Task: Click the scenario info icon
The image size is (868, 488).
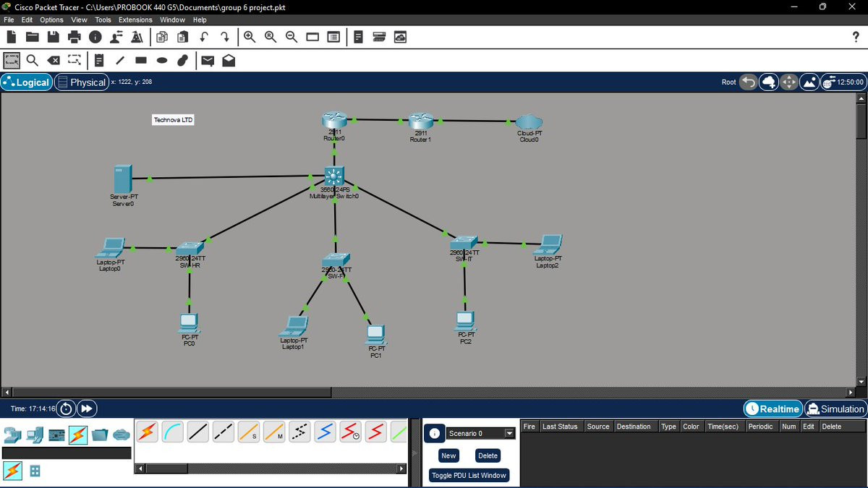Action: (x=434, y=433)
